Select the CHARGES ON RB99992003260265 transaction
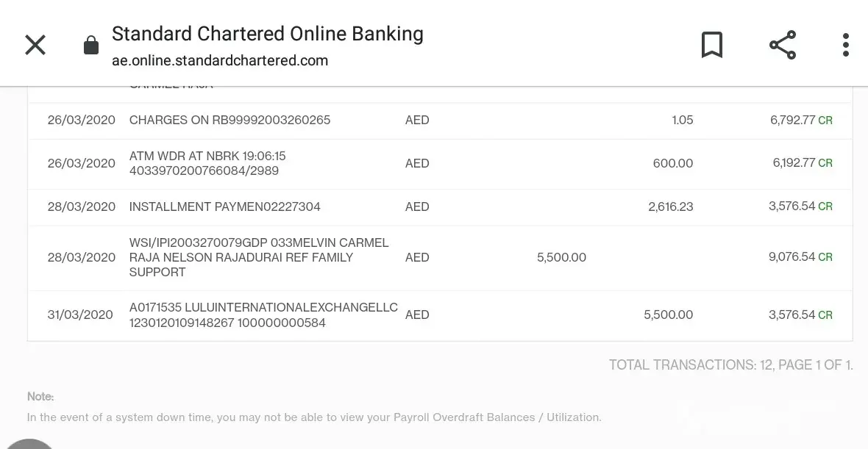Image resolution: width=868 pixels, height=449 pixels. point(230,120)
